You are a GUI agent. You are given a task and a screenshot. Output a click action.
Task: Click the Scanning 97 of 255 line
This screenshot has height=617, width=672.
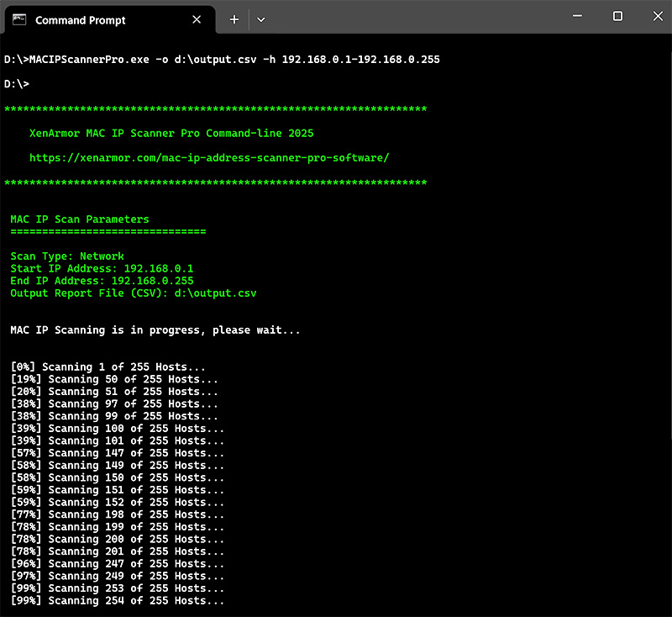tap(114, 403)
